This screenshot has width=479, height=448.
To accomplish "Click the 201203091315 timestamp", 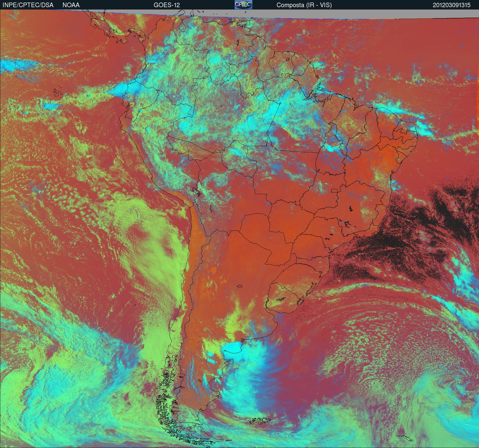I will [x=452, y=5].
